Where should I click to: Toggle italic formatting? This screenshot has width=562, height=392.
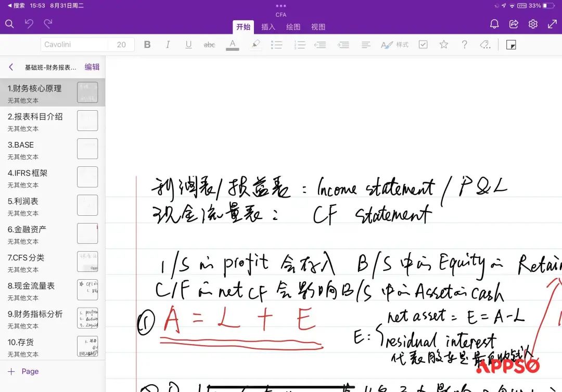pyautogui.click(x=168, y=45)
